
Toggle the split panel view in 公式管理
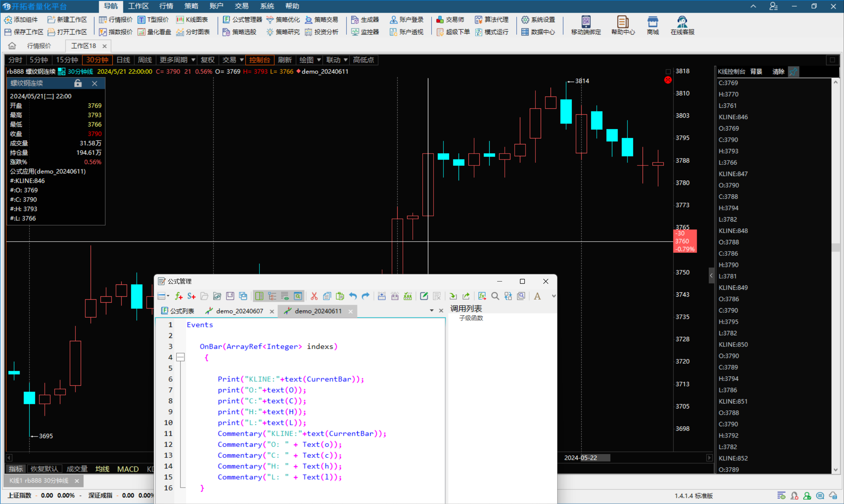pyautogui.click(x=259, y=296)
